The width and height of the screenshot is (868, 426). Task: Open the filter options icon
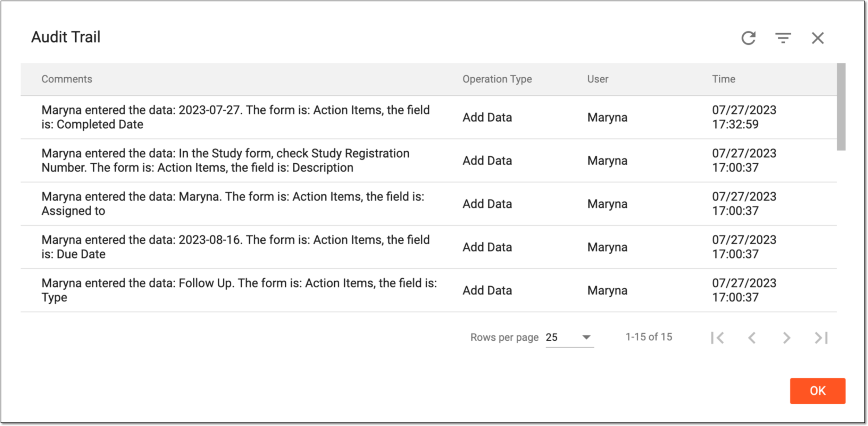[783, 38]
